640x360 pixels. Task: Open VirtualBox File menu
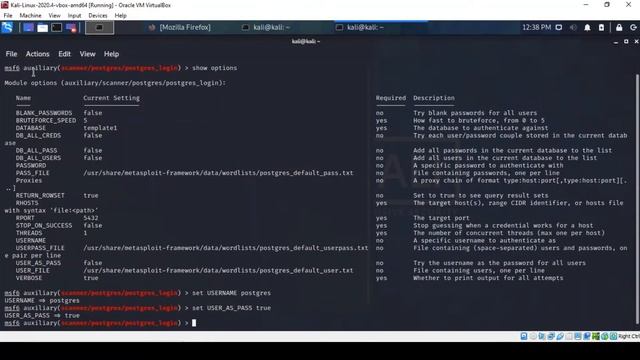click(8, 16)
